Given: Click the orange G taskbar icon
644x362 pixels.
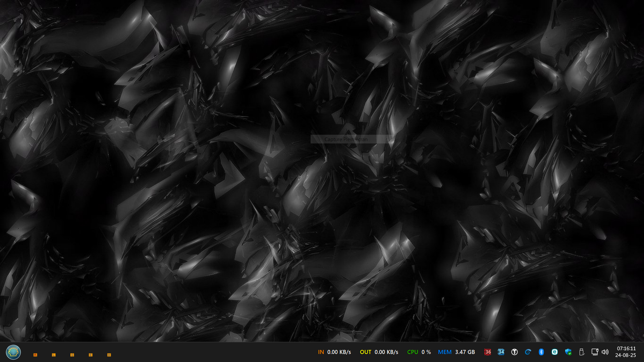Looking at the screenshot, I should (72, 355).
